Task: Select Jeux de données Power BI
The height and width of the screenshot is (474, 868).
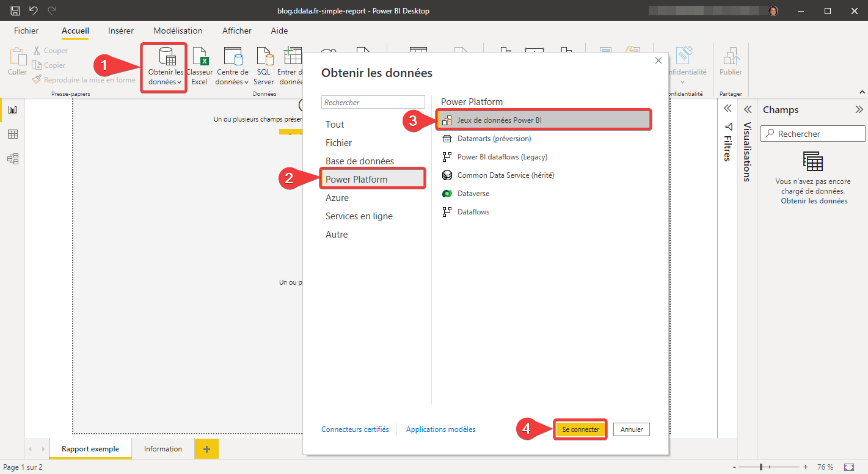Action: tap(544, 120)
